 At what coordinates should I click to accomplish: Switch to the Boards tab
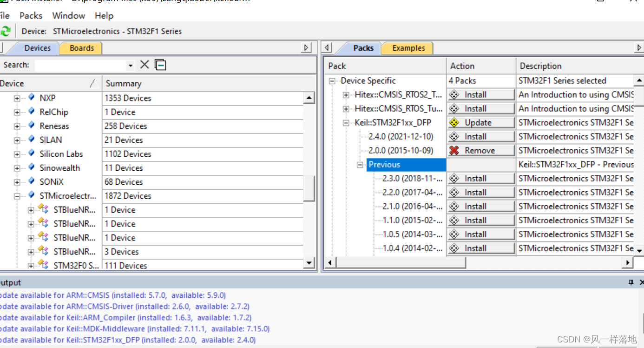(x=82, y=48)
